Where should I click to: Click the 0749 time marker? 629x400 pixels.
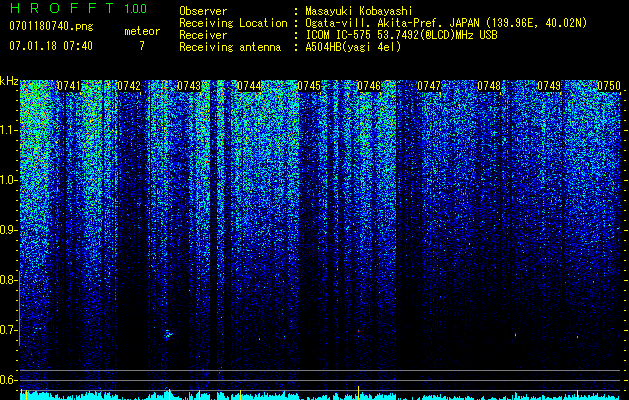pos(549,86)
